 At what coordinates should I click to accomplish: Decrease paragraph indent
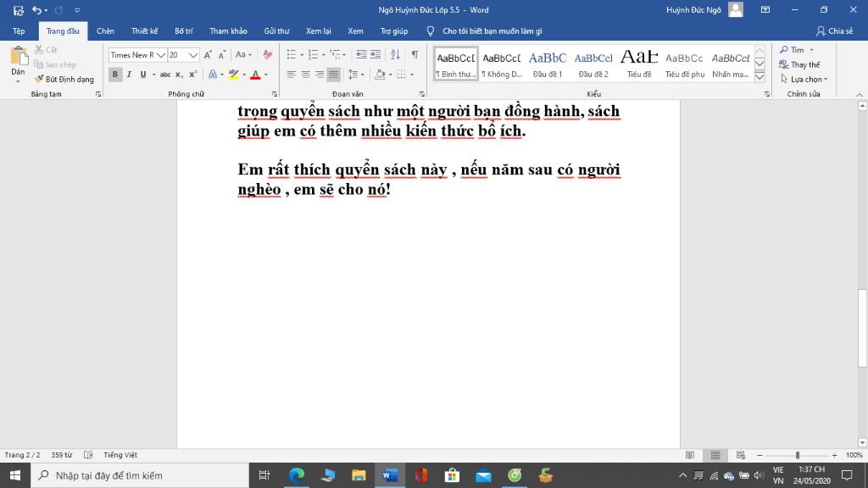[361, 55]
